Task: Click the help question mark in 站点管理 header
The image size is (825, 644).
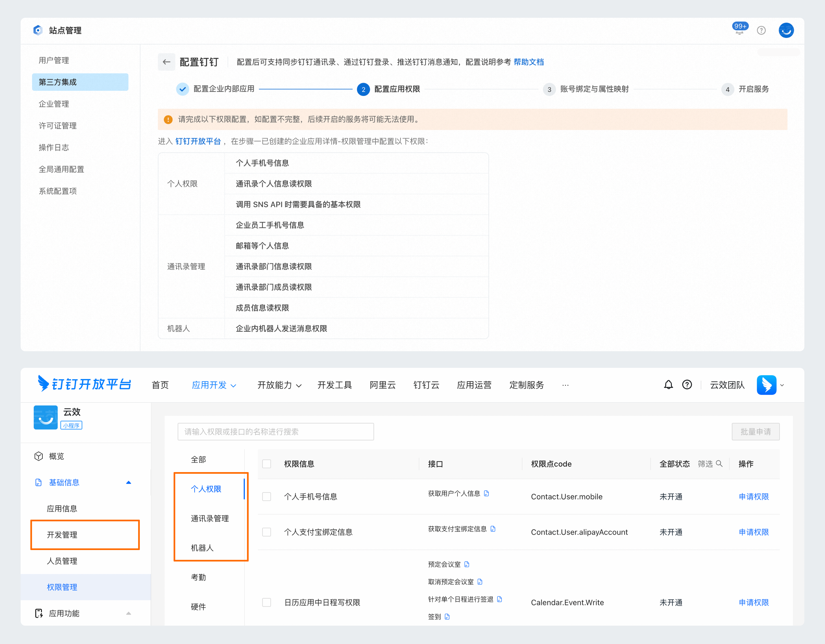Action: tap(761, 30)
